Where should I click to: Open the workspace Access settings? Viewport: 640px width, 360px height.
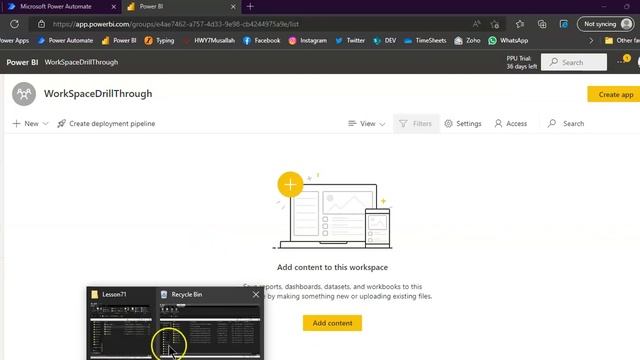pos(511,124)
